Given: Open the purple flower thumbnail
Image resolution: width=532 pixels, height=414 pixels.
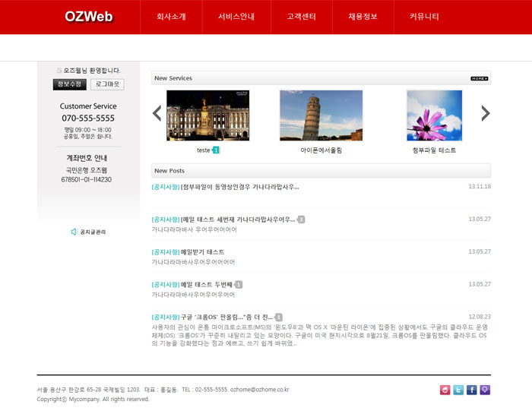Looking at the screenshot, I should (x=434, y=115).
